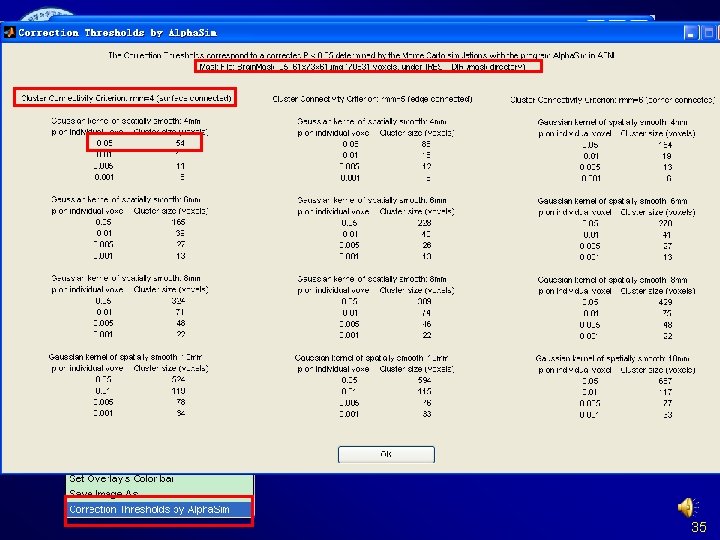This screenshot has width=720, height=540.
Task: Click cluster size 11 in rmm=4 4mm table
Action: (180, 166)
